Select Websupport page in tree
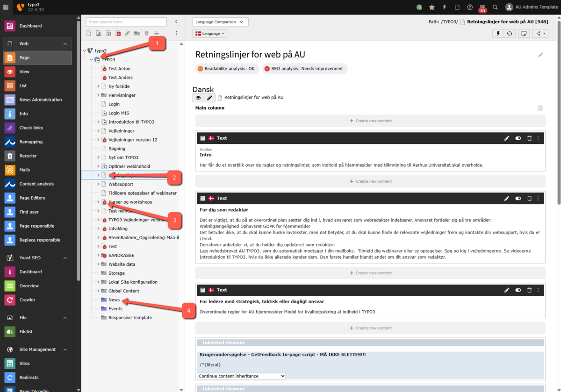 coord(121,184)
